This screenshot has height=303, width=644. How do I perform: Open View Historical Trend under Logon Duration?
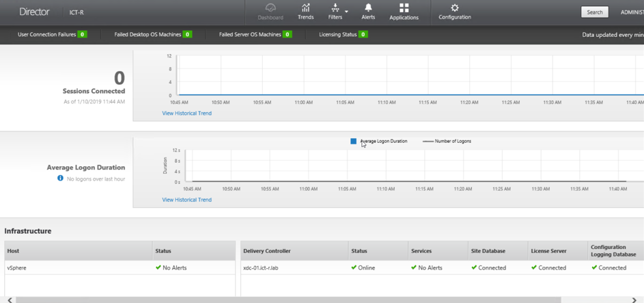[187, 200]
